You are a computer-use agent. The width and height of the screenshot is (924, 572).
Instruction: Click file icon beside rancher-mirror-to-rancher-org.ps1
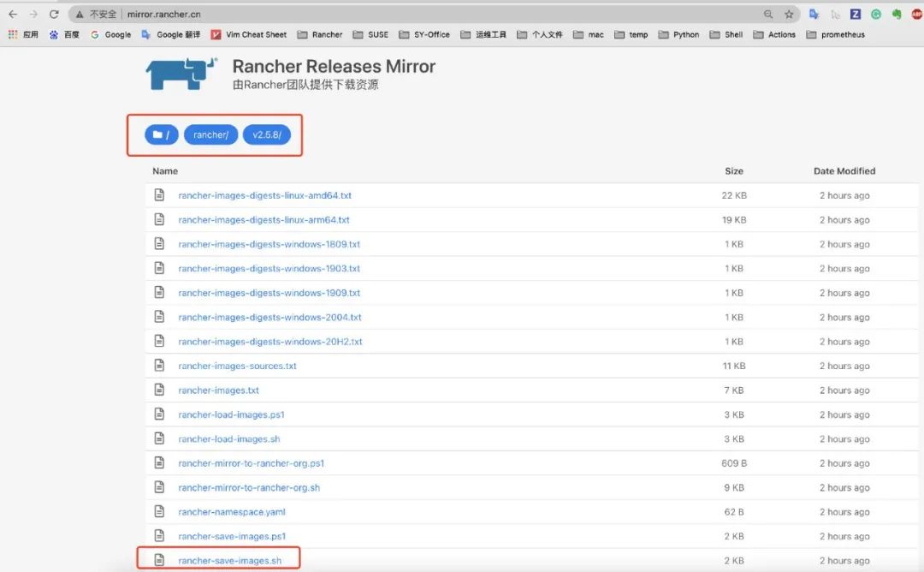pyautogui.click(x=159, y=462)
